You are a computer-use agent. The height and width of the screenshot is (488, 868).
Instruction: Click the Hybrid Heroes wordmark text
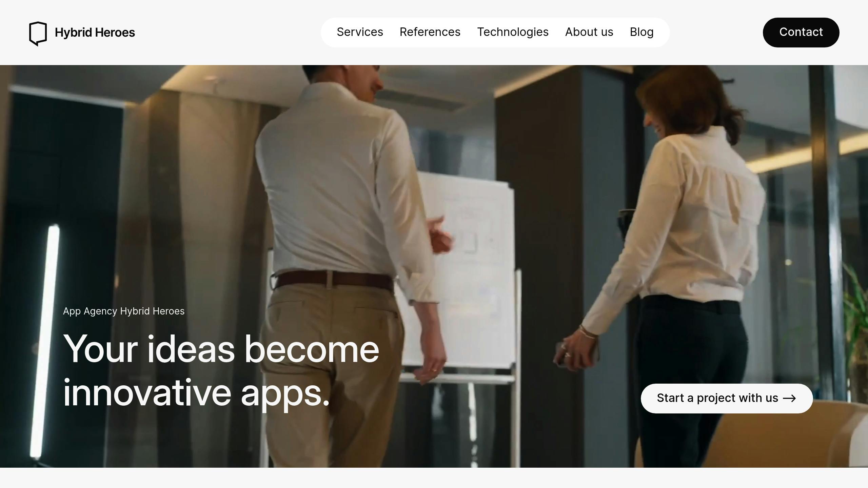tap(95, 33)
